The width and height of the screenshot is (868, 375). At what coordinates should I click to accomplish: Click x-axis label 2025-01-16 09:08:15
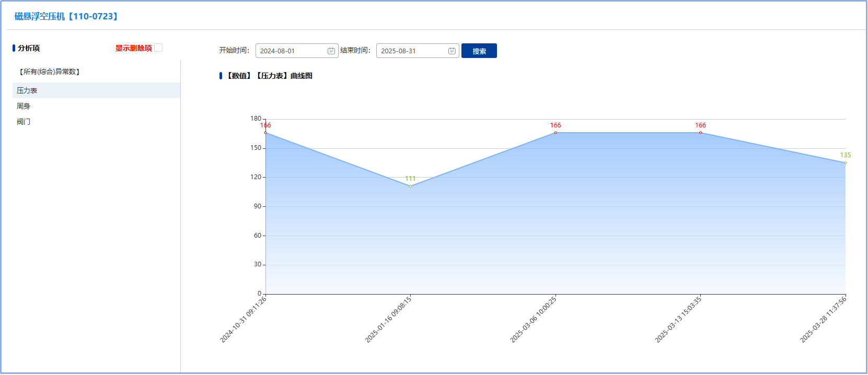point(388,319)
